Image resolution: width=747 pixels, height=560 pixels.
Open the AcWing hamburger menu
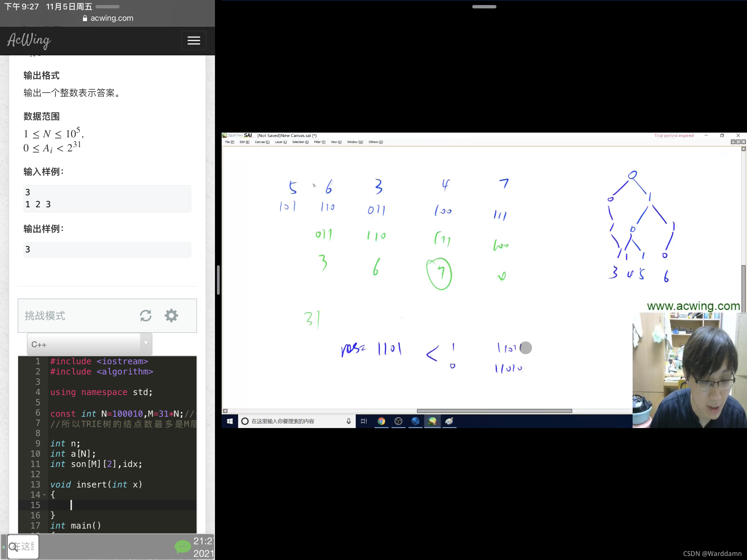click(x=193, y=41)
